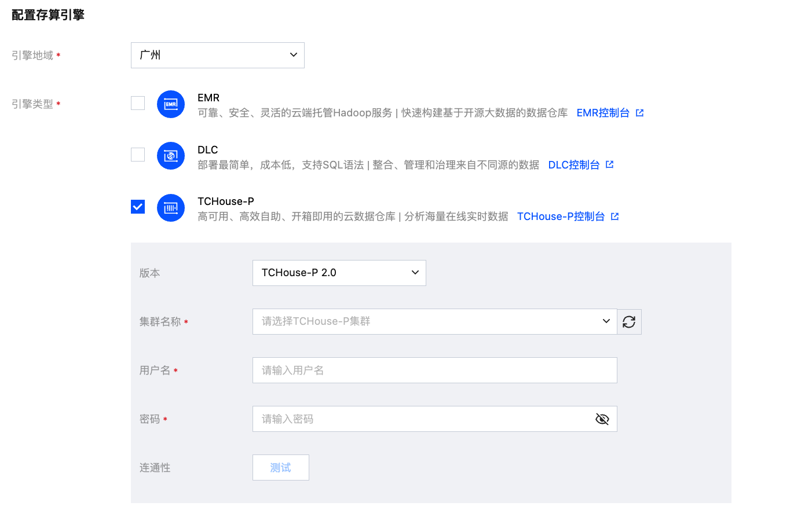The width and height of the screenshot is (812, 506).
Task: Click the 集群名称 field label
Action: pyautogui.click(x=160, y=322)
